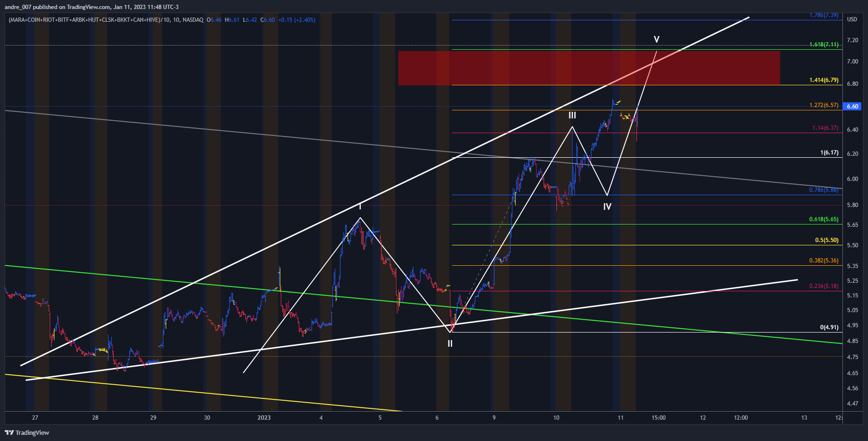Click the 4.47 price axis label
This screenshot has height=441, width=868.
(x=852, y=404)
